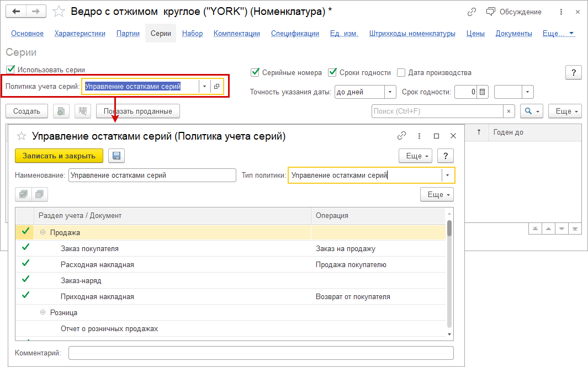The height and width of the screenshot is (367, 588).
Task: Focus the Поиск (Ctrl+F) search field
Action: tap(437, 111)
